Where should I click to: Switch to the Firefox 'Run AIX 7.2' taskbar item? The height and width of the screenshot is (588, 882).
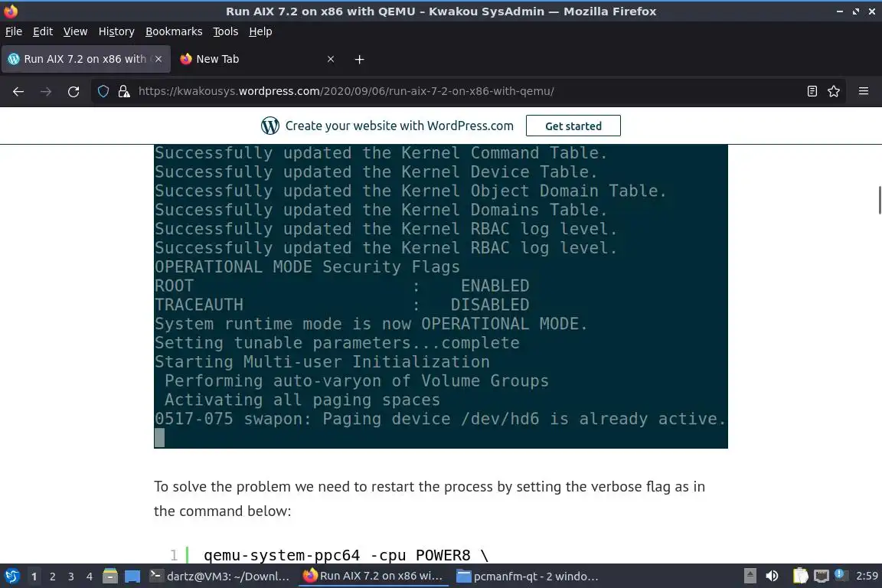click(373, 577)
